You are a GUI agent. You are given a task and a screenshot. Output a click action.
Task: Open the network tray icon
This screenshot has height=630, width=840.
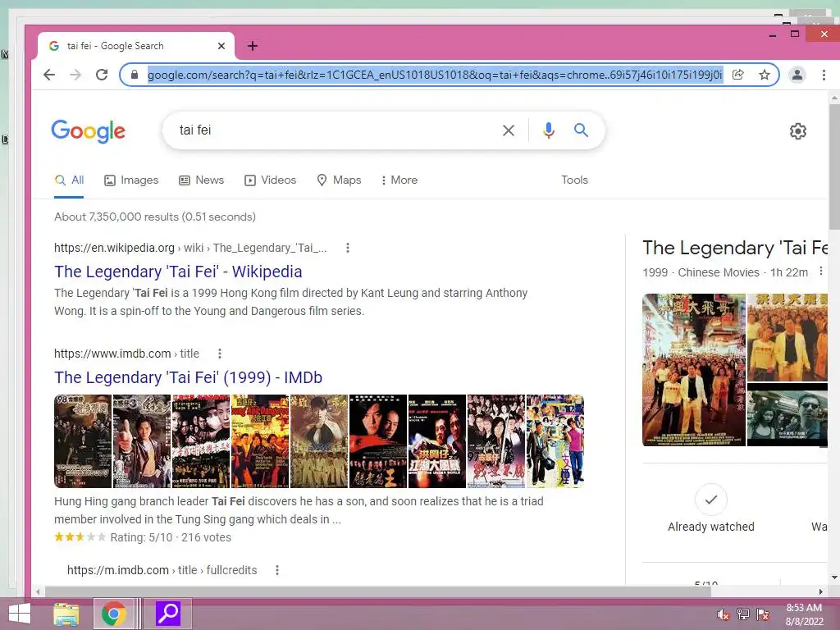point(743,614)
